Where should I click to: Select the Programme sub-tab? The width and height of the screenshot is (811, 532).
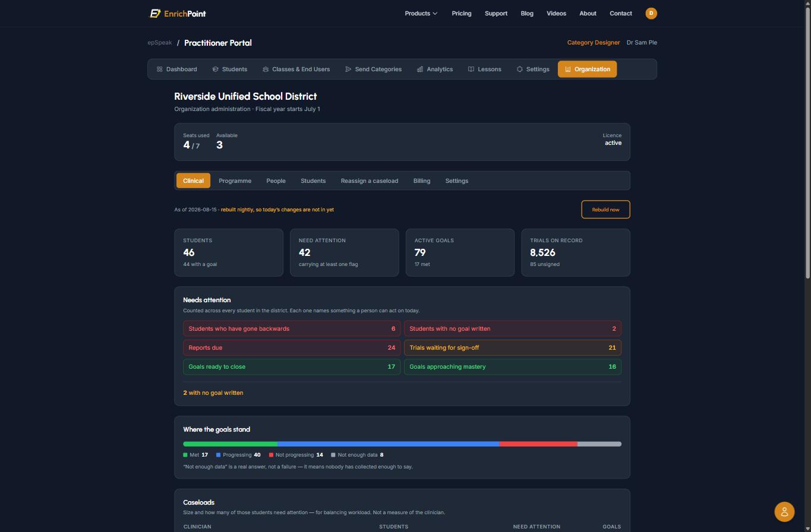pos(235,180)
